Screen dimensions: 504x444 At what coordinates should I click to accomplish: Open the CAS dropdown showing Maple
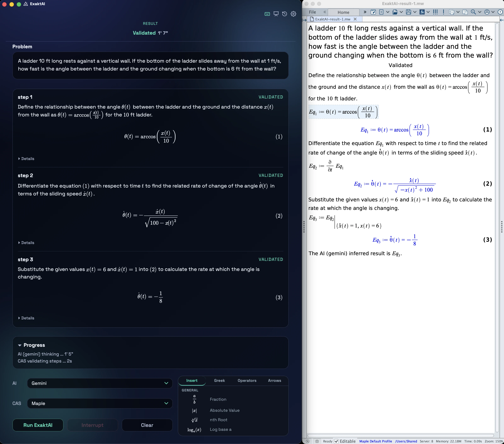100,403
